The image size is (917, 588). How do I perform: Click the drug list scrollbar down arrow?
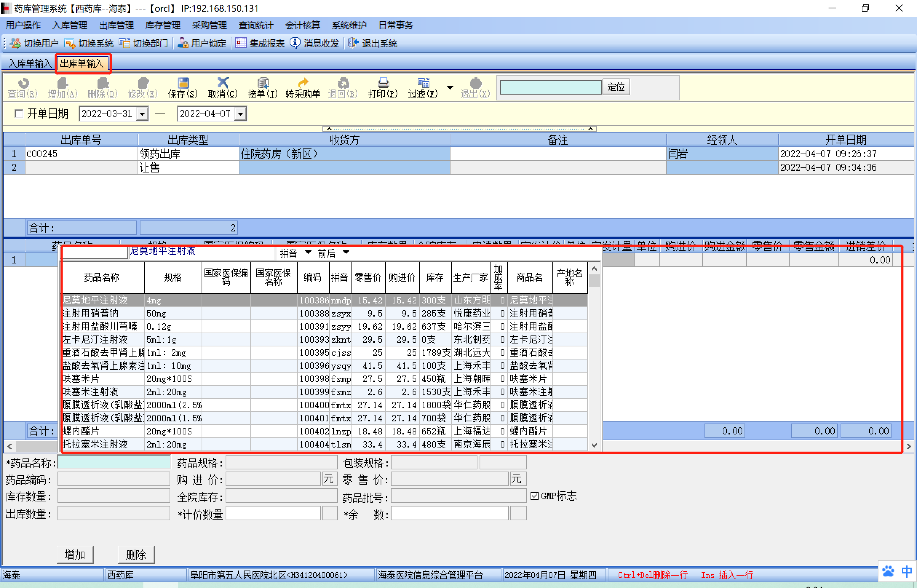(594, 445)
